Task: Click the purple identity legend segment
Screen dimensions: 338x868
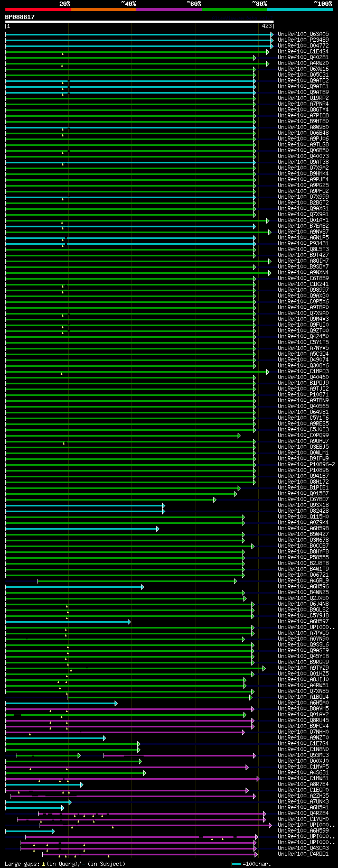Action: point(168,9)
